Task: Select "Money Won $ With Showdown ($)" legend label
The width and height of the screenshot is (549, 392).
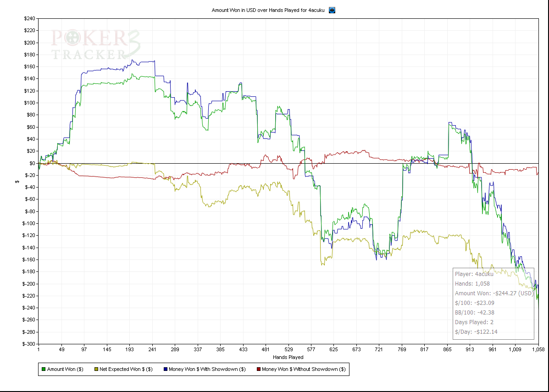Action: point(207,369)
